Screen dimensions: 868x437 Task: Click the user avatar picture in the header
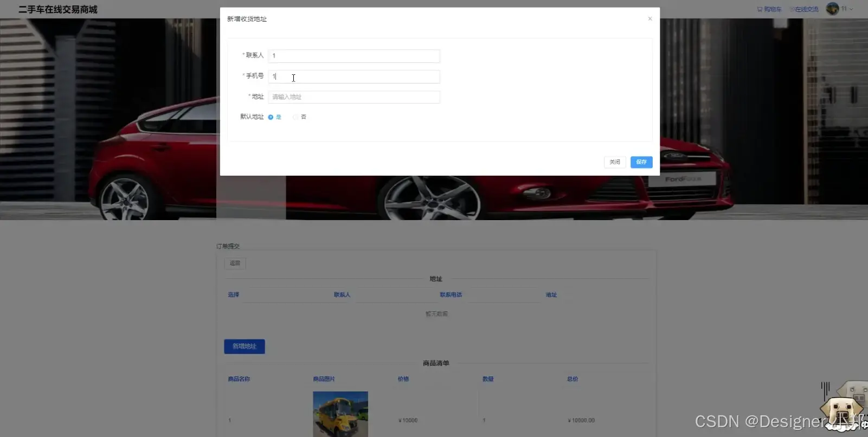coord(832,9)
